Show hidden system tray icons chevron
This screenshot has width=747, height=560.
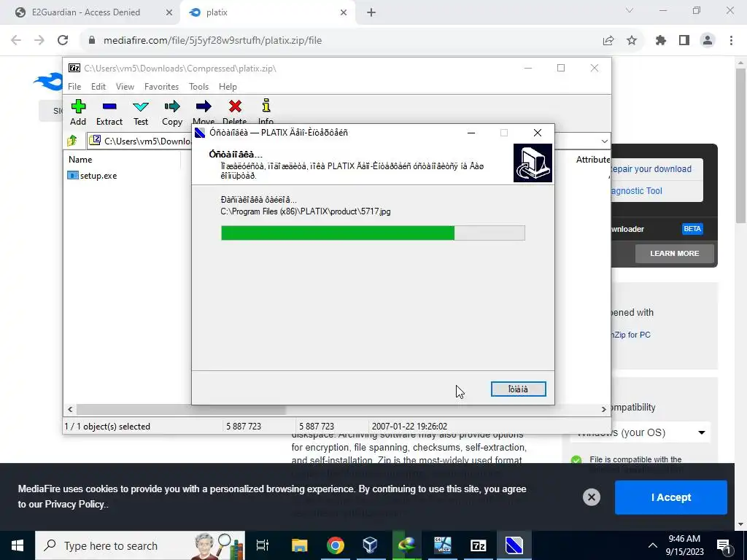[653, 545]
